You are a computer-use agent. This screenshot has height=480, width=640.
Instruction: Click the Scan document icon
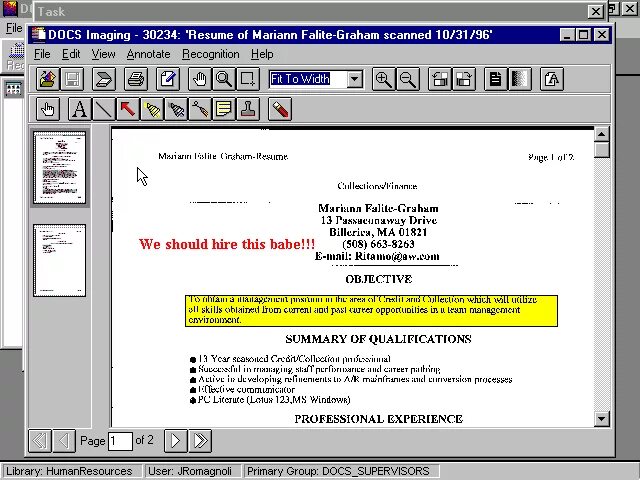[x=104, y=79]
